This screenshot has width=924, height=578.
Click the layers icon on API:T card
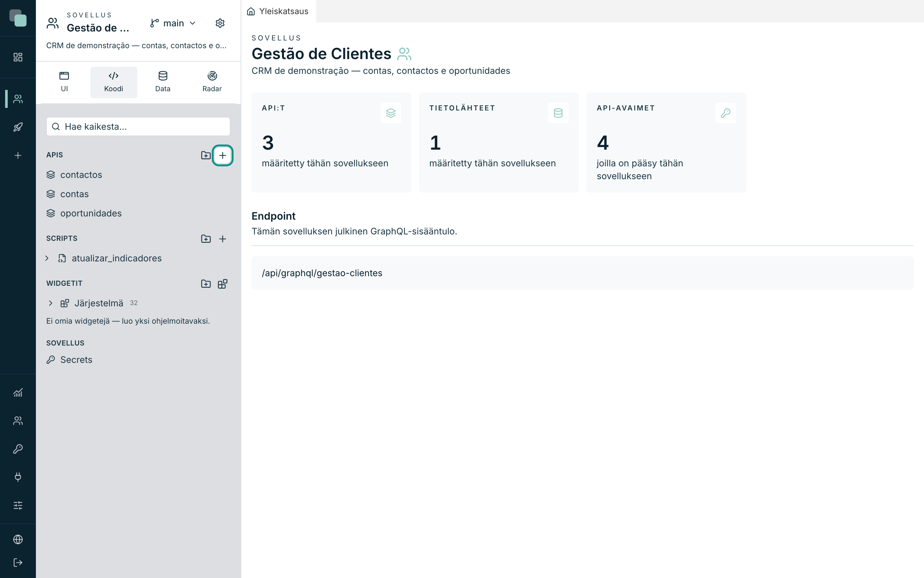pos(390,113)
